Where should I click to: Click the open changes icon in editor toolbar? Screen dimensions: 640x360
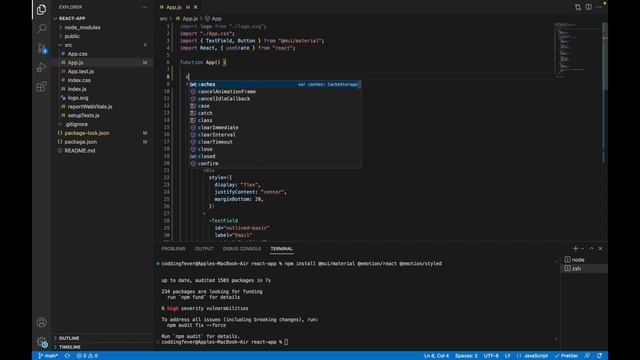tap(578, 7)
